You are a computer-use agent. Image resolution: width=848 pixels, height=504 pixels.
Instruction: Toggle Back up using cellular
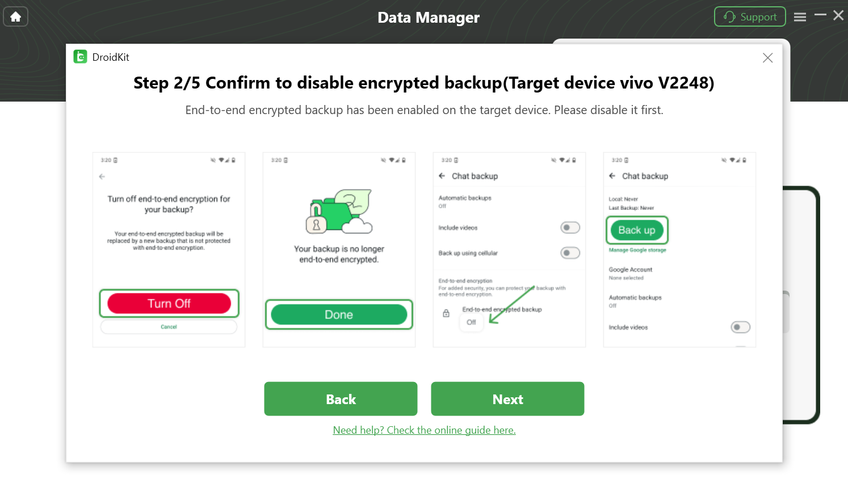(x=570, y=253)
